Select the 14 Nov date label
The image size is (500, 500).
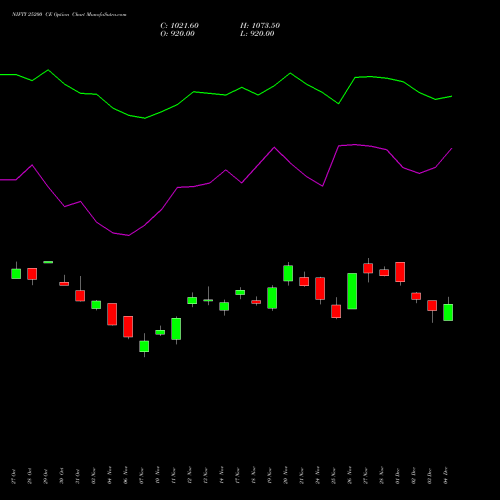pos(222,476)
